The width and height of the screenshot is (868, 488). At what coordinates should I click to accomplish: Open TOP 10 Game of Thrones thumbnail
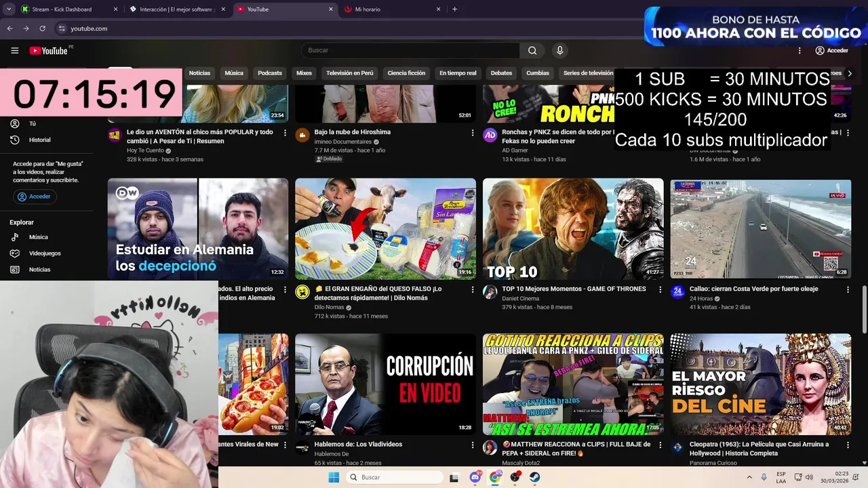[x=573, y=229]
